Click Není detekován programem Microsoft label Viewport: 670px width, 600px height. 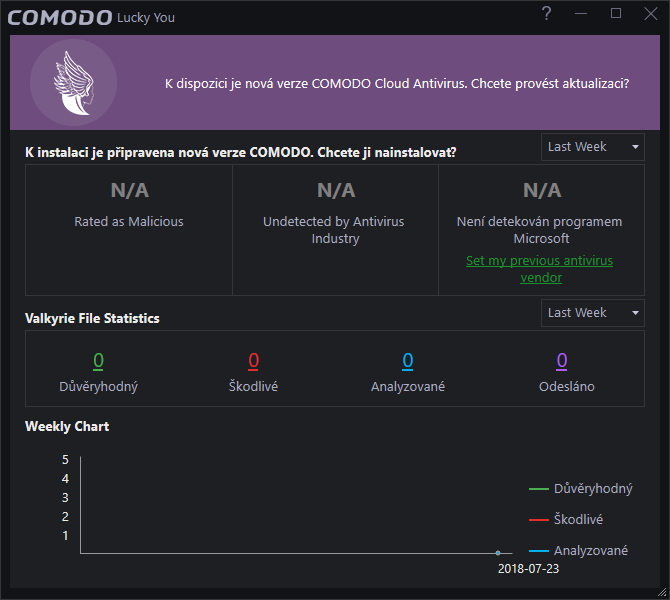point(540,230)
